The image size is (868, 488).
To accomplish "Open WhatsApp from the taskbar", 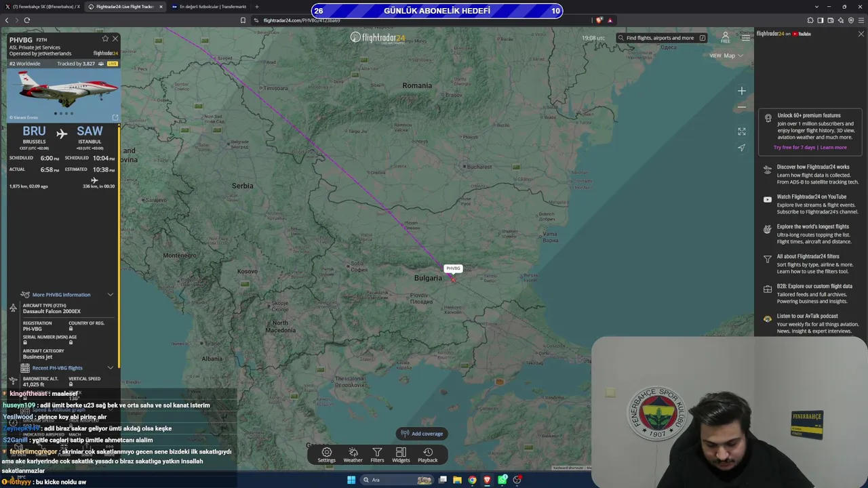I will click(502, 480).
